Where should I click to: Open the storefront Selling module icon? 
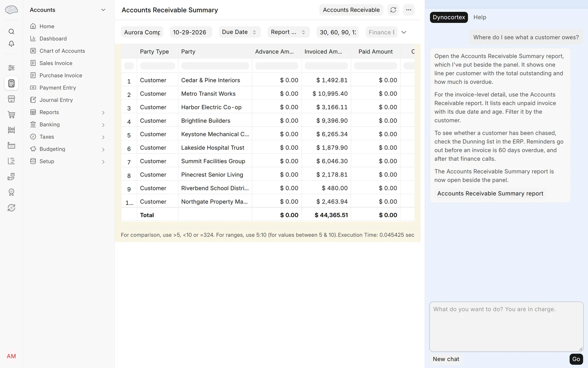[11, 99]
